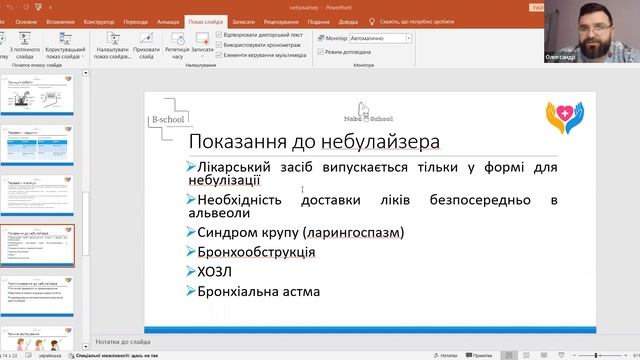Open the Переходи ribbon tab
Image resolution: width=640 pixels, height=360 pixels.
(x=136, y=22)
